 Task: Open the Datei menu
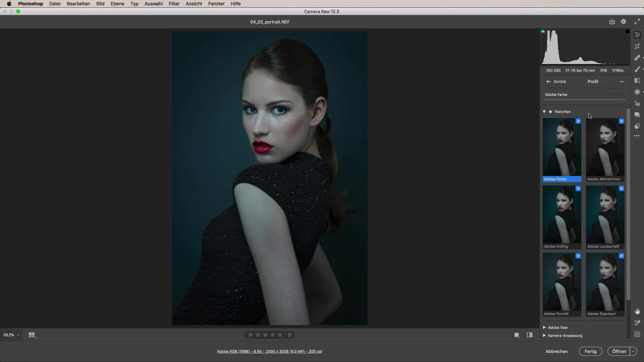click(x=55, y=4)
